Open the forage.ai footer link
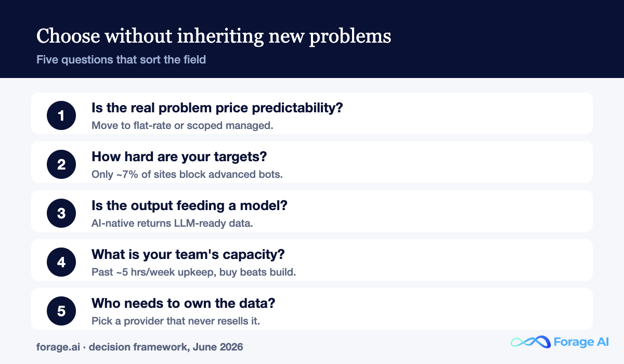This screenshot has width=624, height=364. [x=58, y=346]
